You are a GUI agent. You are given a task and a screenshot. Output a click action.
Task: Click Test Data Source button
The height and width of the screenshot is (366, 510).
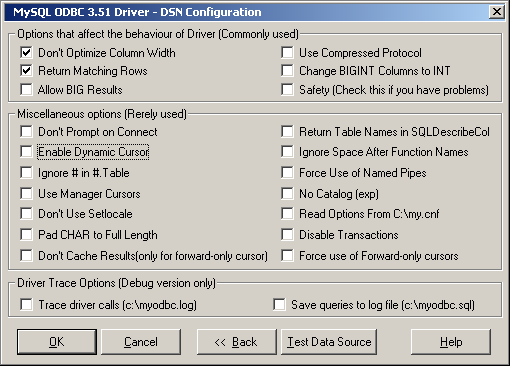(329, 342)
